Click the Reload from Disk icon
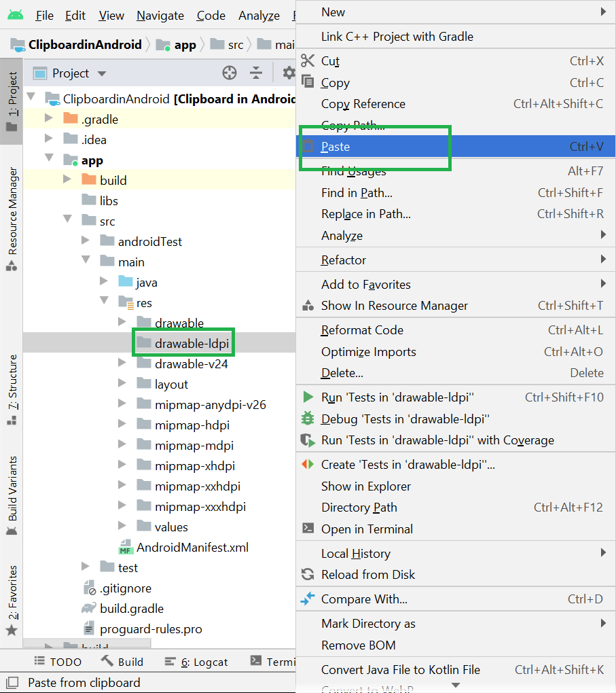The width and height of the screenshot is (616, 693). tap(308, 574)
